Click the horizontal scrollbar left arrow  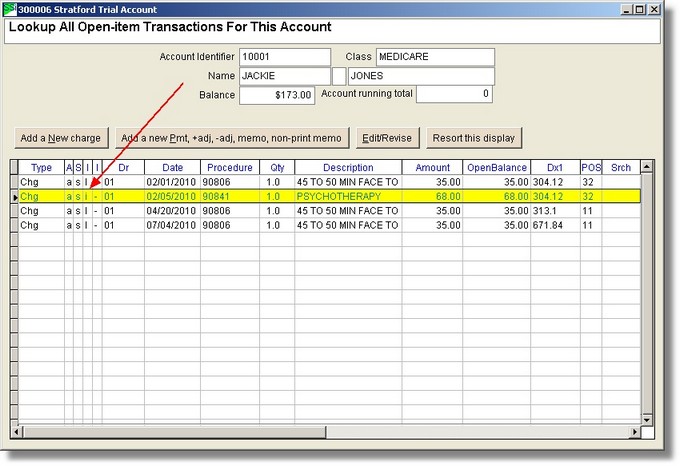coord(16,432)
